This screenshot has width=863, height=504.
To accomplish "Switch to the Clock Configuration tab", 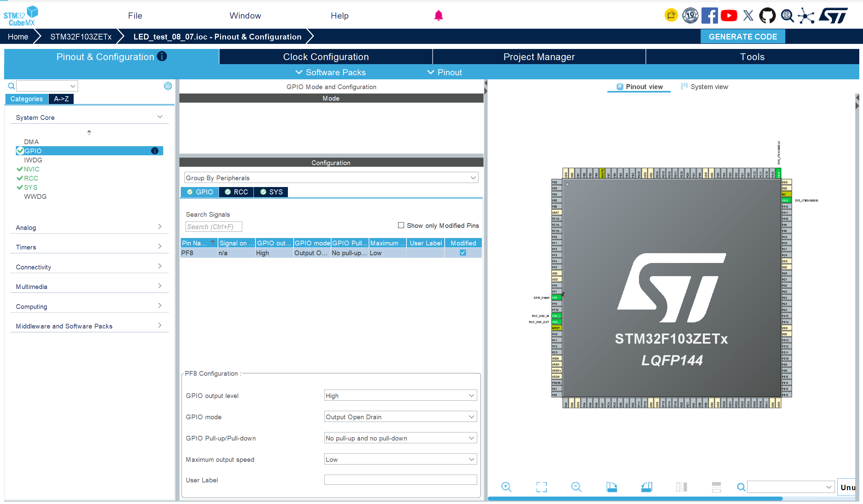I will pos(326,57).
